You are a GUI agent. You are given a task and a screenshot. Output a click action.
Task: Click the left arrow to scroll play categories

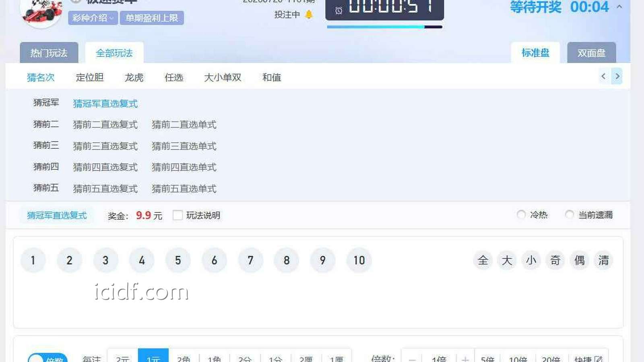click(x=603, y=76)
